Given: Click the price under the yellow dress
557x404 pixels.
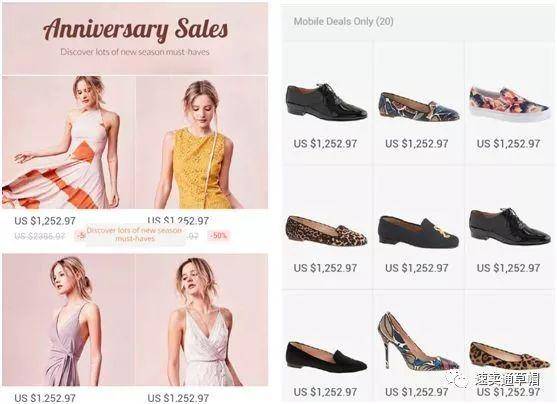Looking at the screenshot, I should 178,220.
